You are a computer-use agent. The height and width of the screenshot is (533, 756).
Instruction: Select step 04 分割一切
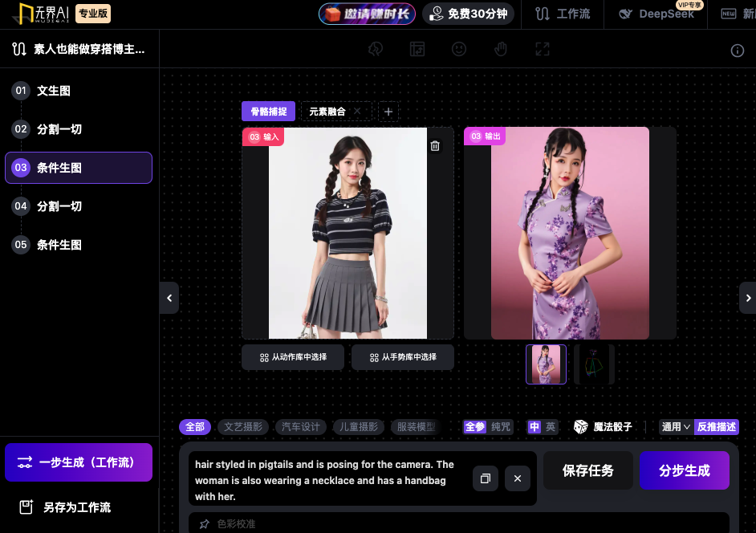pyautogui.click(x=59, y=206)
